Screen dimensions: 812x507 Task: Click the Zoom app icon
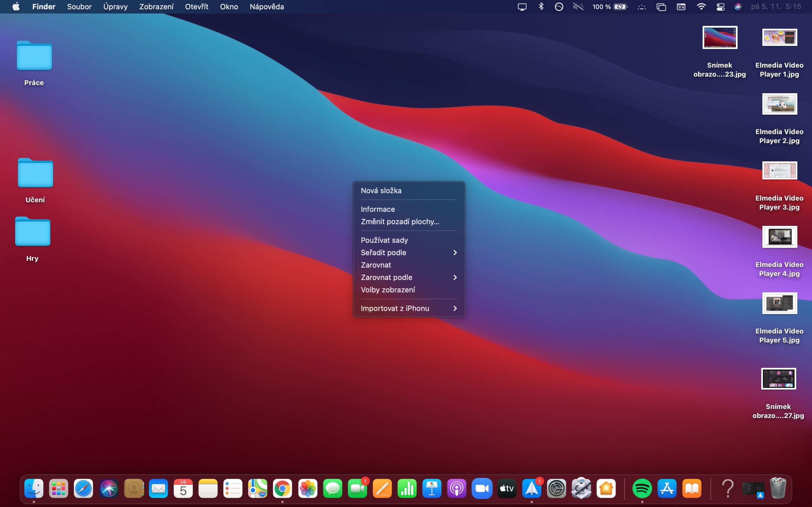pos(482,489)
